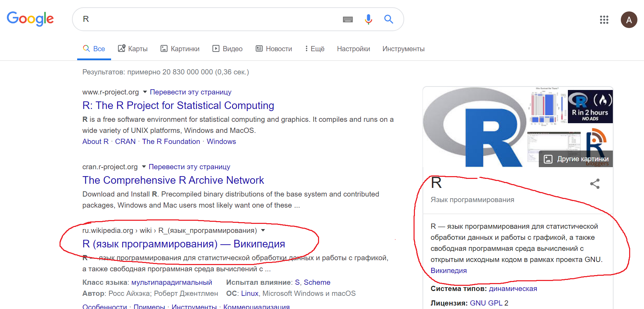
Task: Translate the cran.r-project.org page
Action: tap(189, 167)
